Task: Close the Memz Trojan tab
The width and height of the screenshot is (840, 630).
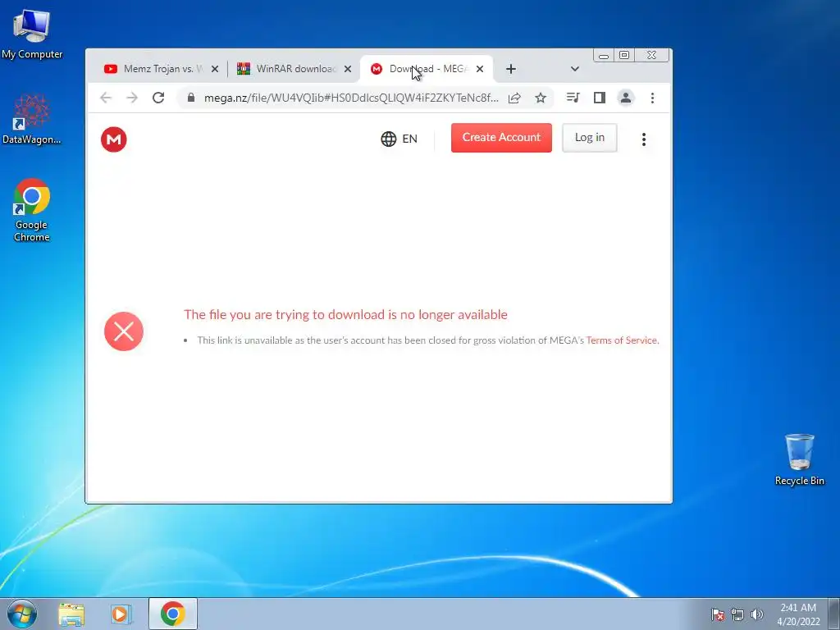Action: point(215,69)
